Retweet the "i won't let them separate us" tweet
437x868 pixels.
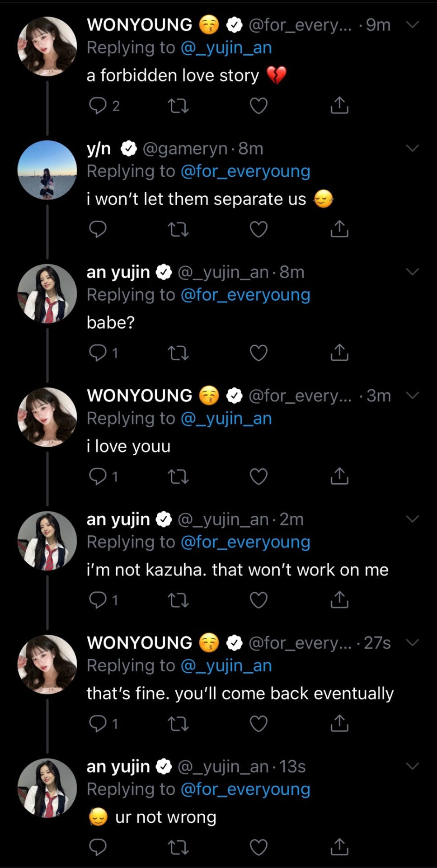click(x=178, y=230)
